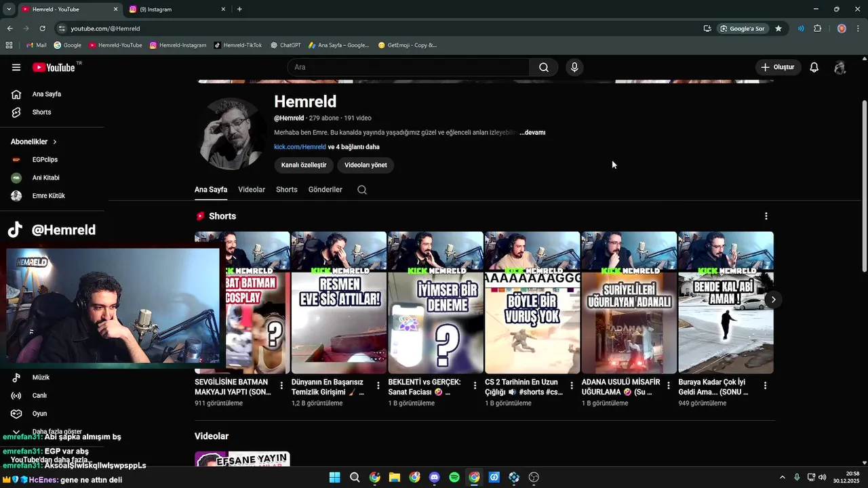This screenshot has width=868, height=488.
Task: Click the address bar URL
Action: 105,28
